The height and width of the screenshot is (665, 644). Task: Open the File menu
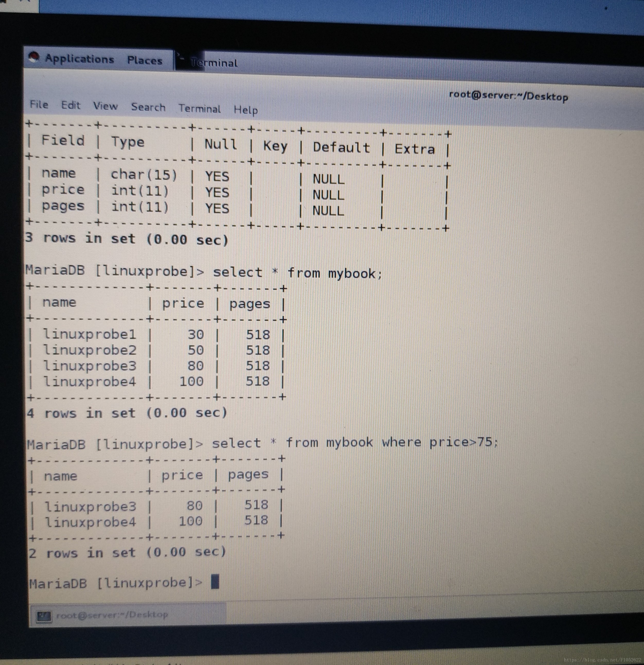tap(39, 105)
